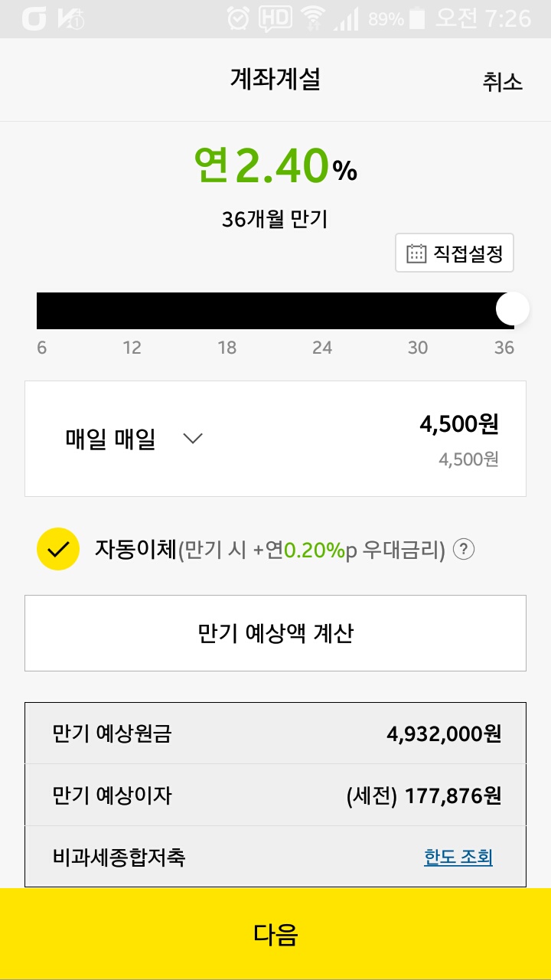Expand the 매일 매일 chevron dropdown
The image size is (551, 980).
[193, 439]
